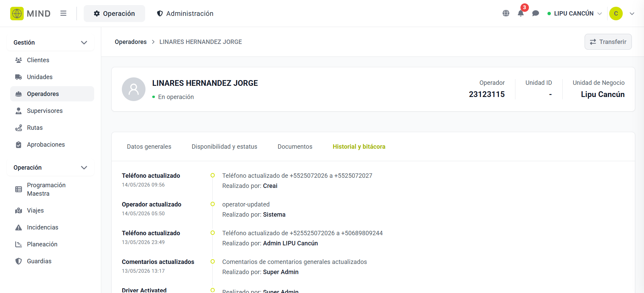Click the Aprobaciones clipboard icon
The image size is (644, 293).
click(x=19, y=145)
